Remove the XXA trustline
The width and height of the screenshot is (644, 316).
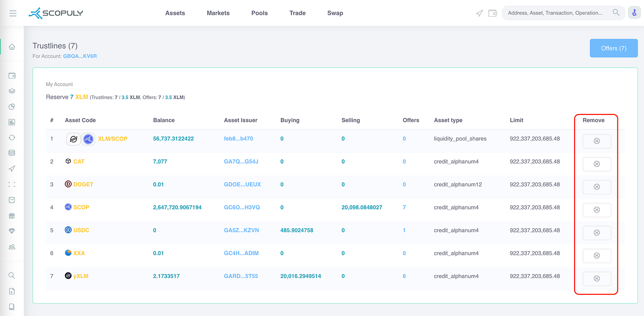point(597,256)
